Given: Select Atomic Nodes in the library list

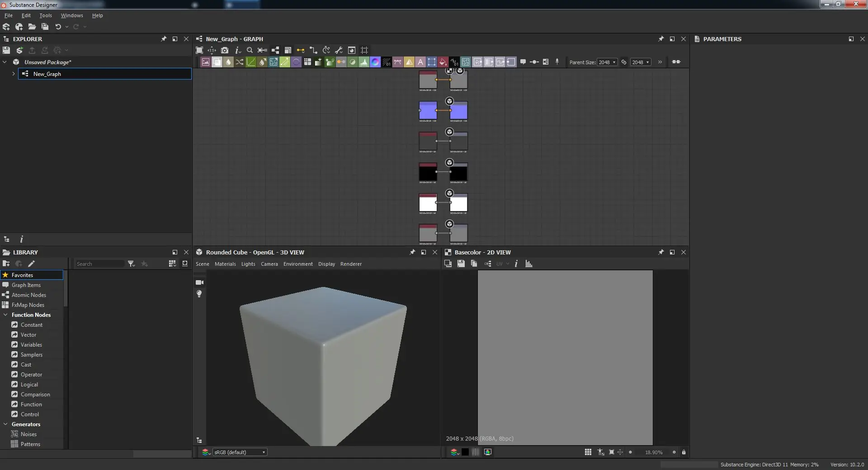Looking at the screenshot, I should (x=29, y=295).
